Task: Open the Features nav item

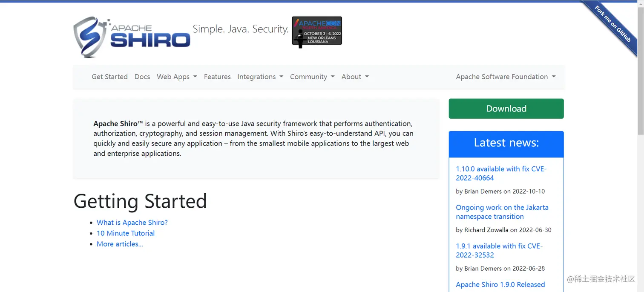Action: click(x=217, y=77)
